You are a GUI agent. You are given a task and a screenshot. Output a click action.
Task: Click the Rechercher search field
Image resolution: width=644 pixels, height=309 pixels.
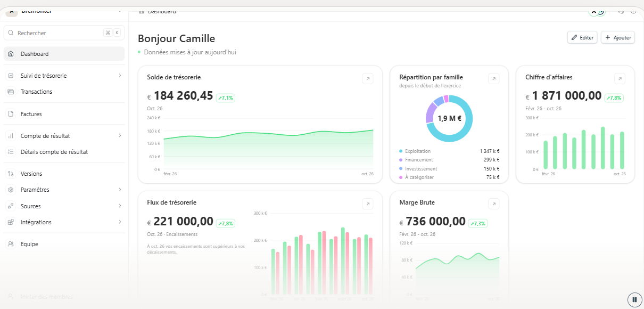point(64,33)
